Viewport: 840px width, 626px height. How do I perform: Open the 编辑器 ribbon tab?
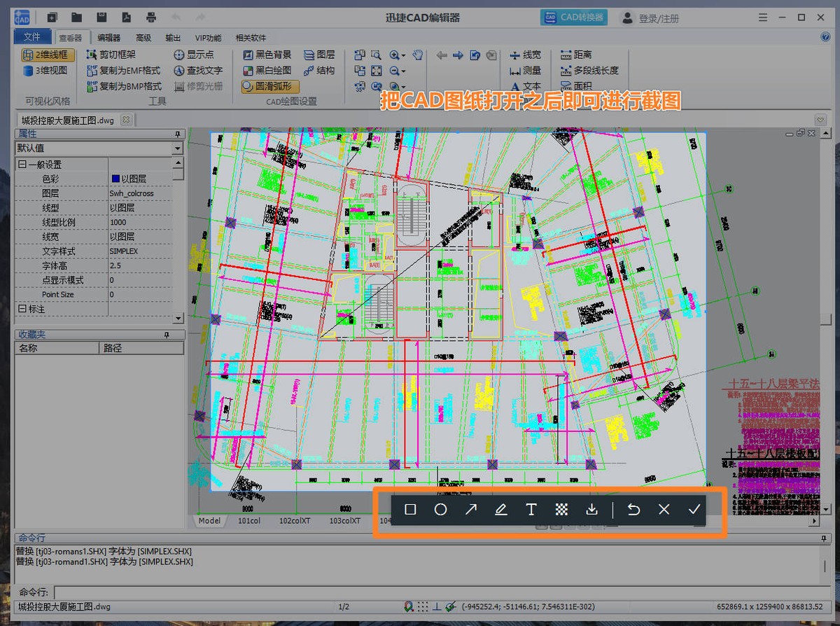108,38
